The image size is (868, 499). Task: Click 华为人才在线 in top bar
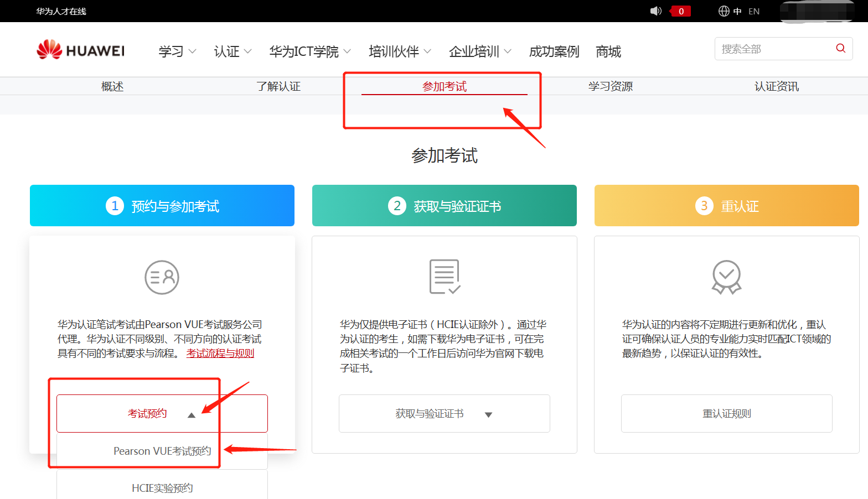click(61, 11)
